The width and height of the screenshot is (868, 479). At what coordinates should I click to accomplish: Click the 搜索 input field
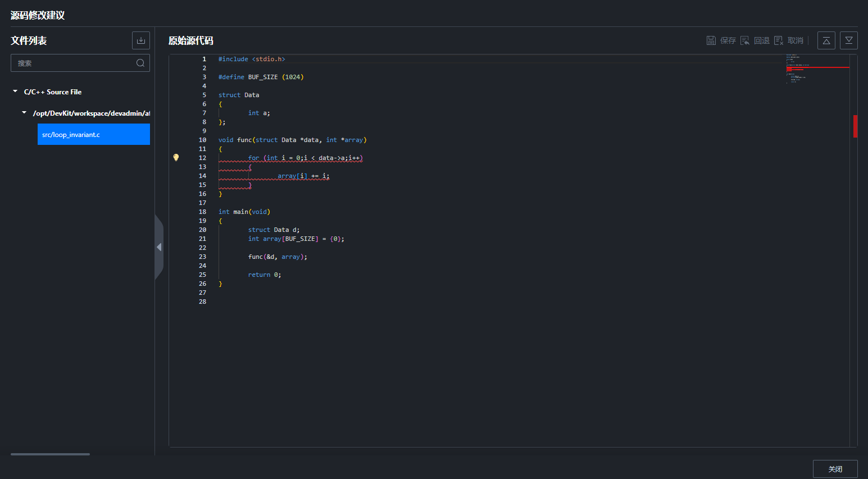click(x=80, y=63)
